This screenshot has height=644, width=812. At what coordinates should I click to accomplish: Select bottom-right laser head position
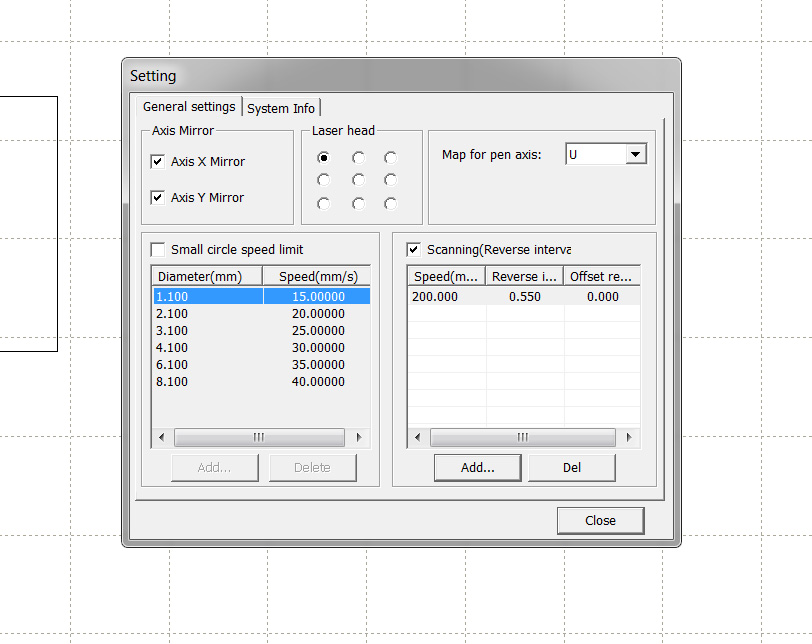[x=390, y=203]
